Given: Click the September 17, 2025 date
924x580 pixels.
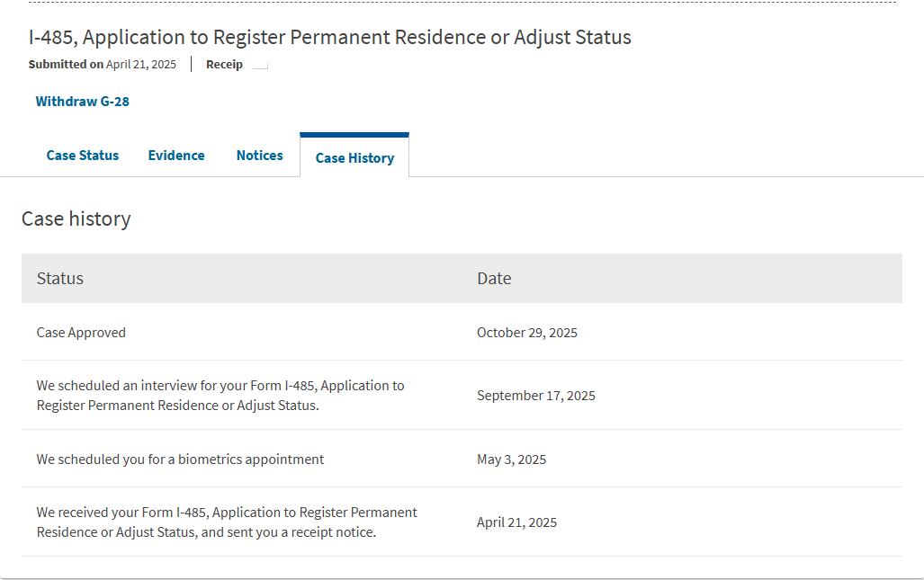Looking at the screenshot, I should [x=536, y=396].
